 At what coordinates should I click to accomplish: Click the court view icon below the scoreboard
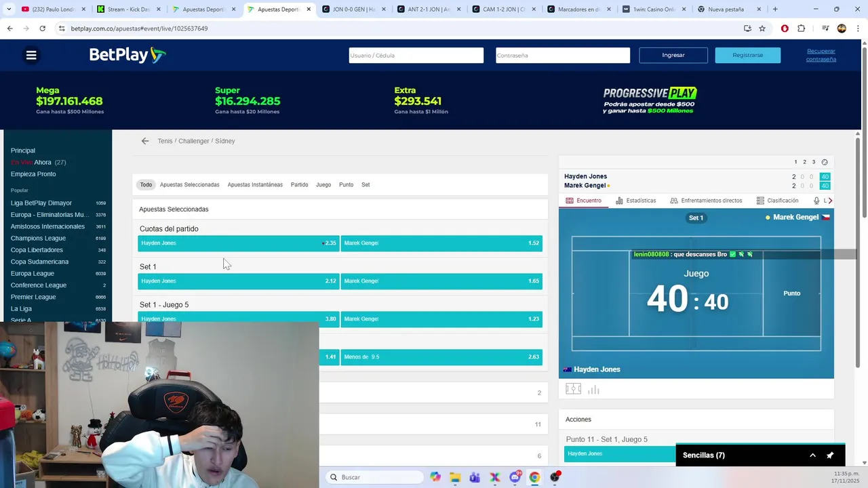point(573,389)
